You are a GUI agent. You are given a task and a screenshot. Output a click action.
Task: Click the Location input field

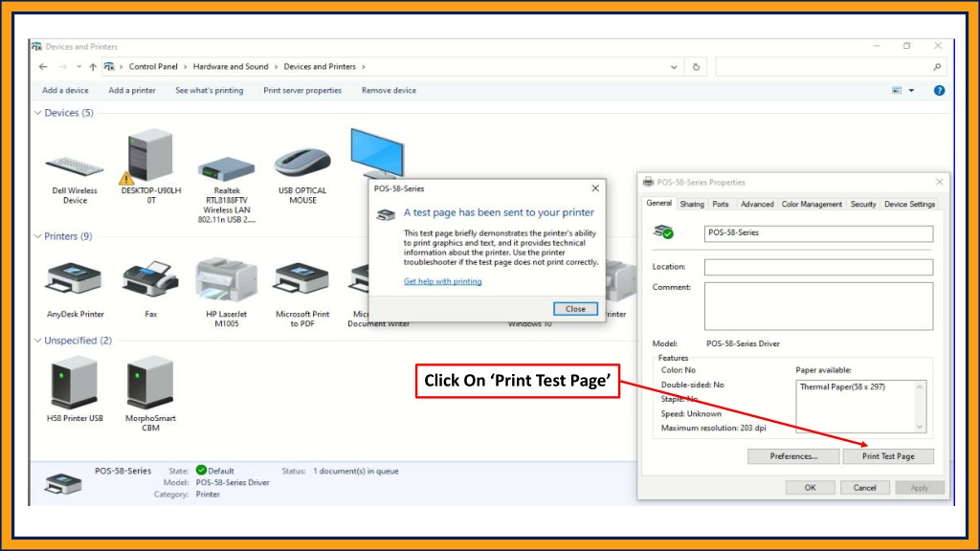818,268
